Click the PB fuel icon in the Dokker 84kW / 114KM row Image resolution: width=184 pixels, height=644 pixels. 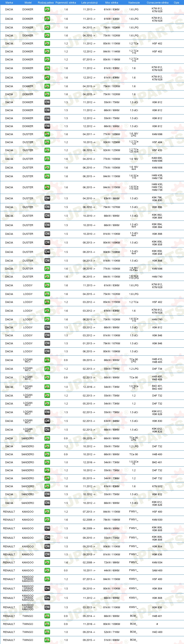coord(47,51)
